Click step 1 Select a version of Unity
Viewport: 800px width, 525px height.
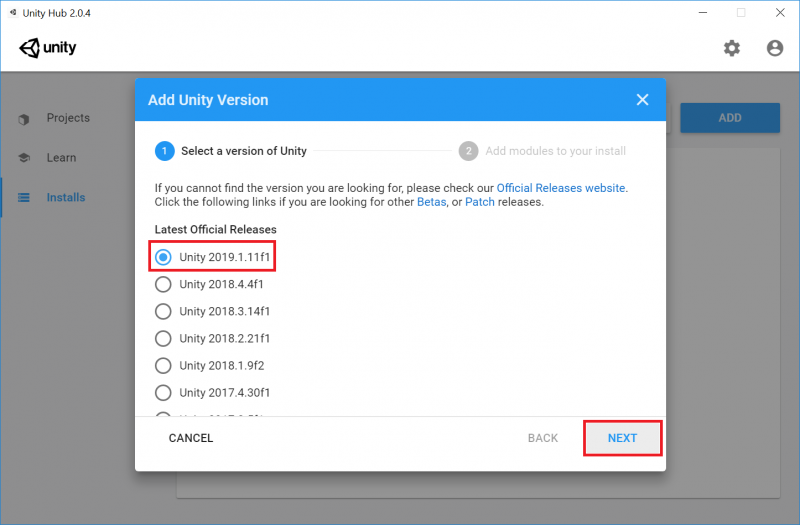[231, 151]
